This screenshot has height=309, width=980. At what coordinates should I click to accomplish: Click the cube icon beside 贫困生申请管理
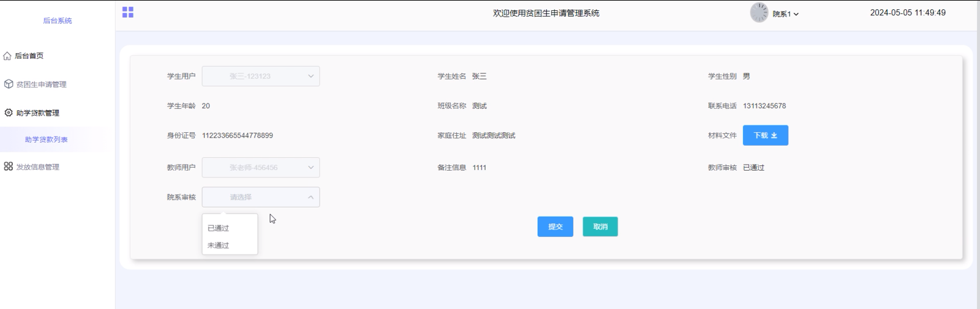point(9,84)
